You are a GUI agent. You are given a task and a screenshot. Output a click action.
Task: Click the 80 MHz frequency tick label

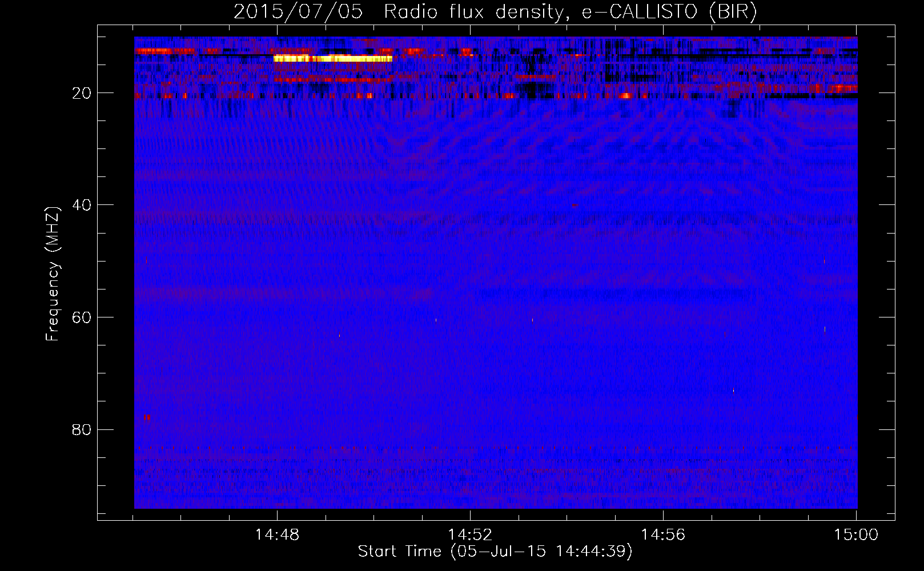82,429
